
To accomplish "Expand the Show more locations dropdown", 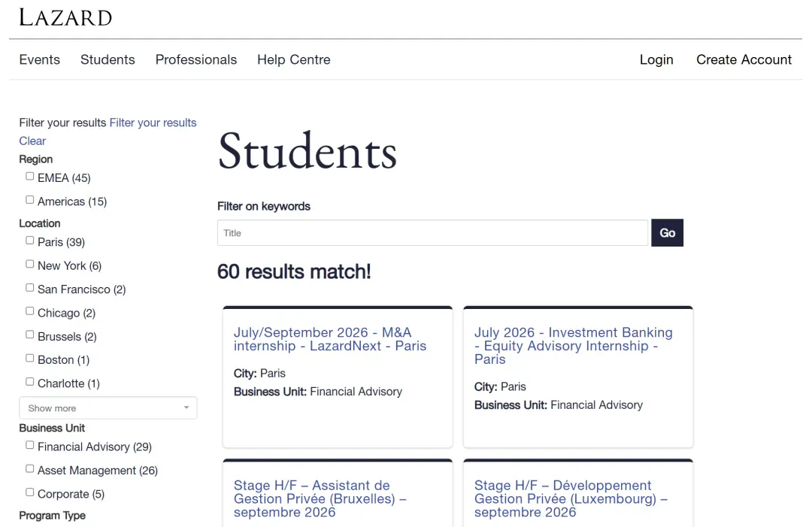I will pos(108,408).
